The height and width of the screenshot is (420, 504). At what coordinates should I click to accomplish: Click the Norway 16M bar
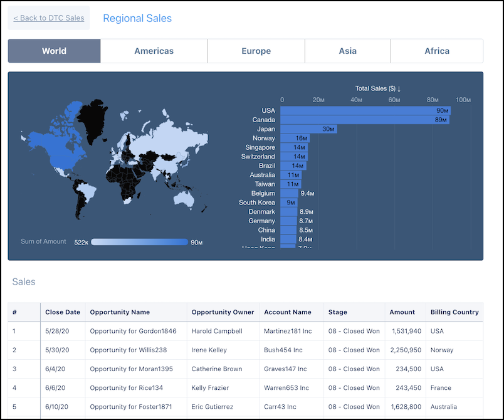coord(295,138)
